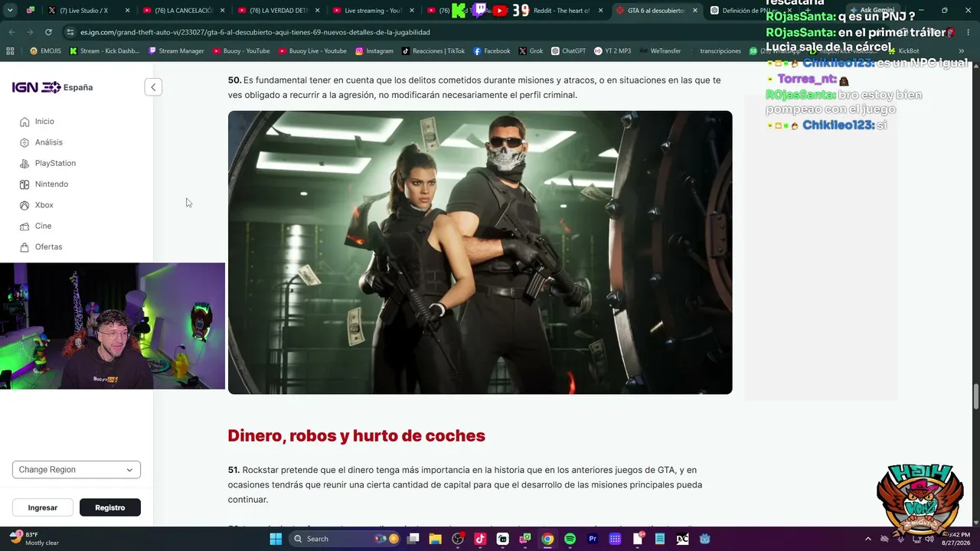
Task: Open the Xbox section link
Action: point(44,205)
